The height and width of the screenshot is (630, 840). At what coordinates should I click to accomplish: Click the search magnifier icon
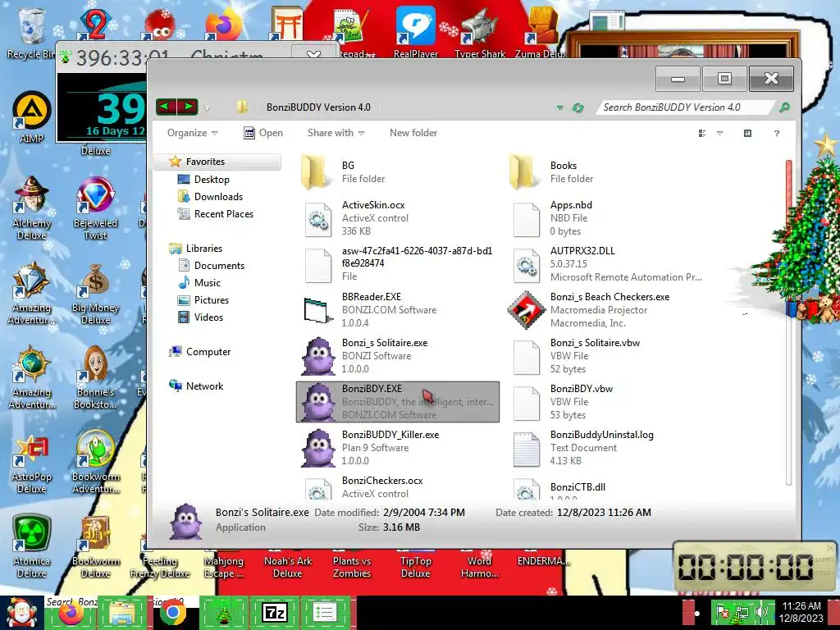(784, 107)
